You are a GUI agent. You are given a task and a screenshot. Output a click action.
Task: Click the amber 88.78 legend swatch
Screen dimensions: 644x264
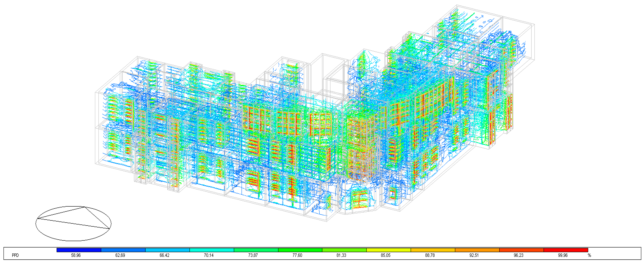pyautogui.click(x=433, y=250)
